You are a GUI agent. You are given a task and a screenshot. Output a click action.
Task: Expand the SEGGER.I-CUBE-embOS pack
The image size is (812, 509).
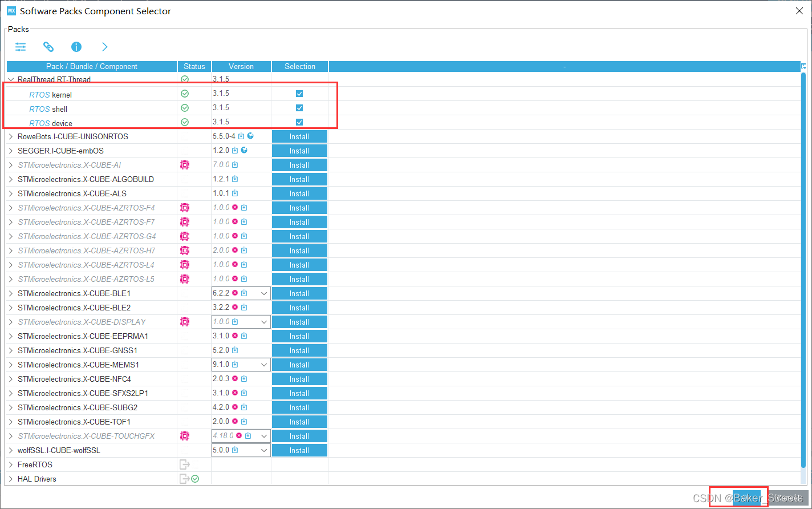click(11, 151)
